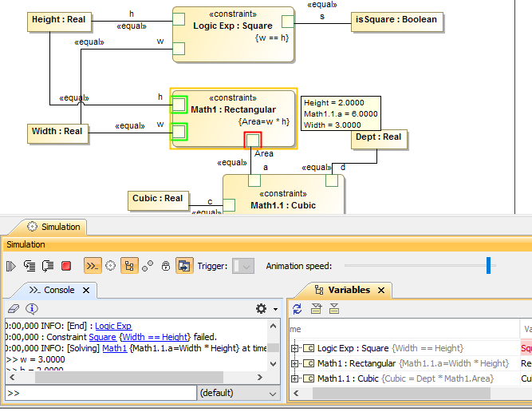Adjust the Animation speed slider handle
This screenshot has height=412, width=532.
[x=488, y=266]
